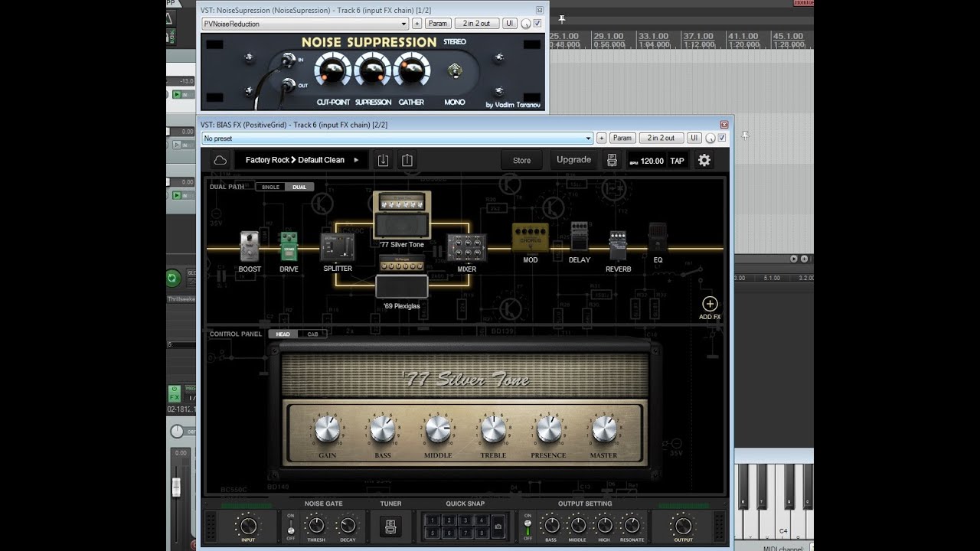The height and width of the screenshot is (551, 980).
Task: Toggle BIAS FX plugin bypass checkbox
Action: pos(720,138)
